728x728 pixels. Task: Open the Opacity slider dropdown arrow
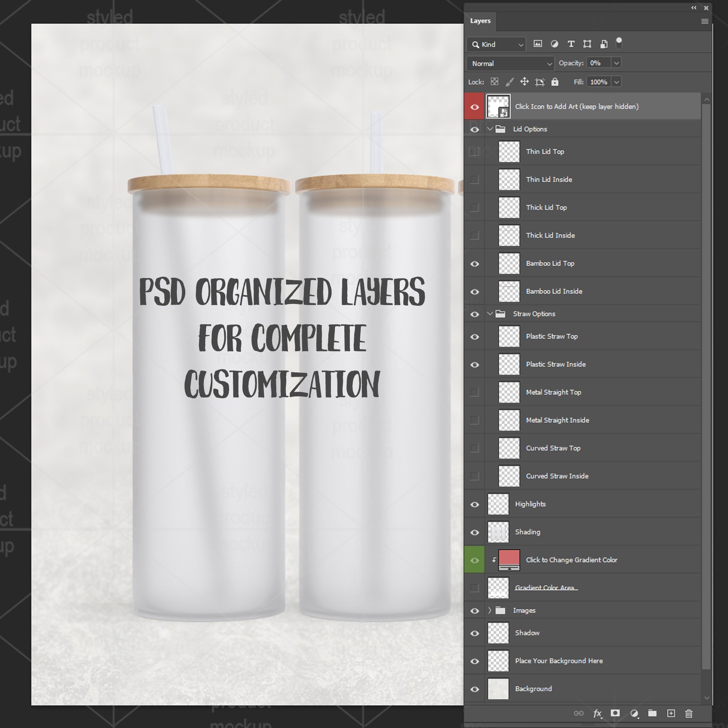tap(617, 63)
